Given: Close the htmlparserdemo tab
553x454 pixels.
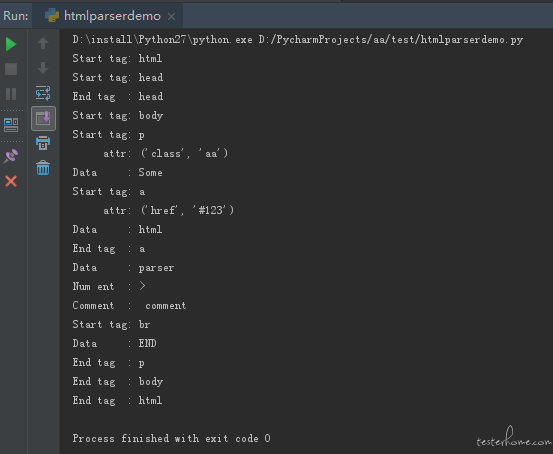Looking at the screenshot, I should coord(171,17).
